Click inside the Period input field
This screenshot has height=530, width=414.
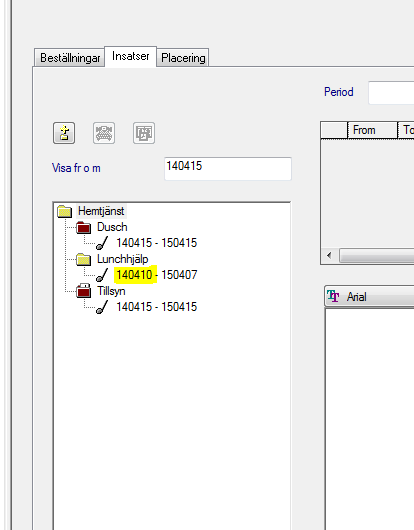pos(391,93)
